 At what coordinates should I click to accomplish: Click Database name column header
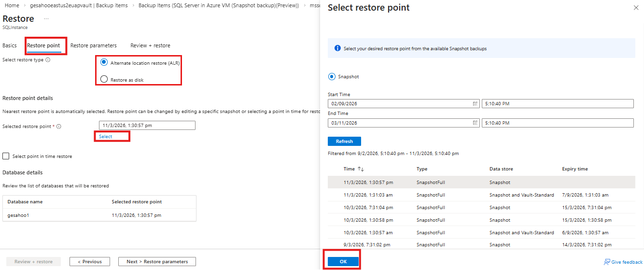click(x=25, y=202)
